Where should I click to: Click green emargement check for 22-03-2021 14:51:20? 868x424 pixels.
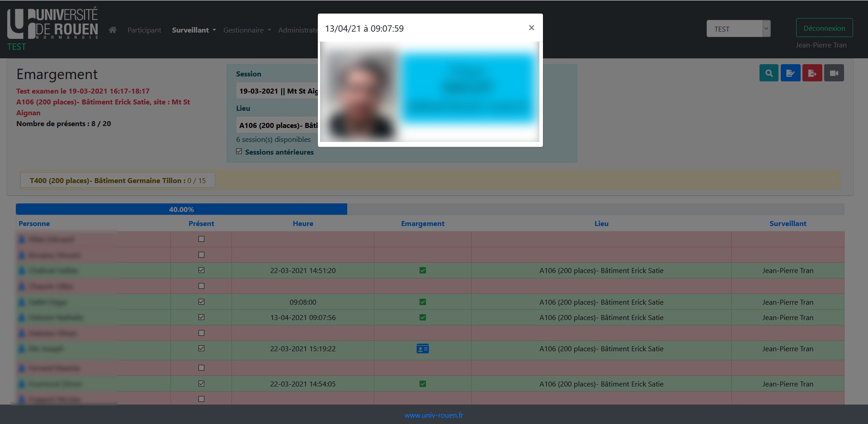coord(423,271)
